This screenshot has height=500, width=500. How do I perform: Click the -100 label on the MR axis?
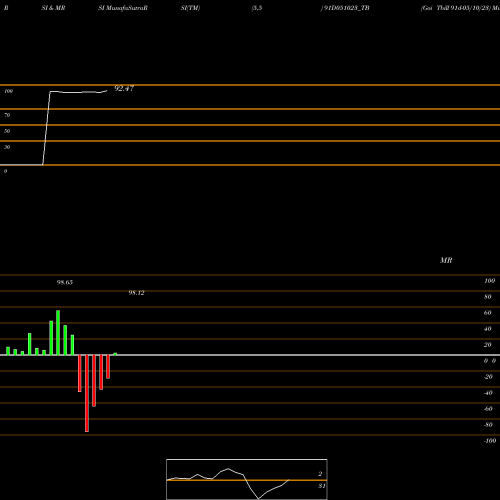490,441
